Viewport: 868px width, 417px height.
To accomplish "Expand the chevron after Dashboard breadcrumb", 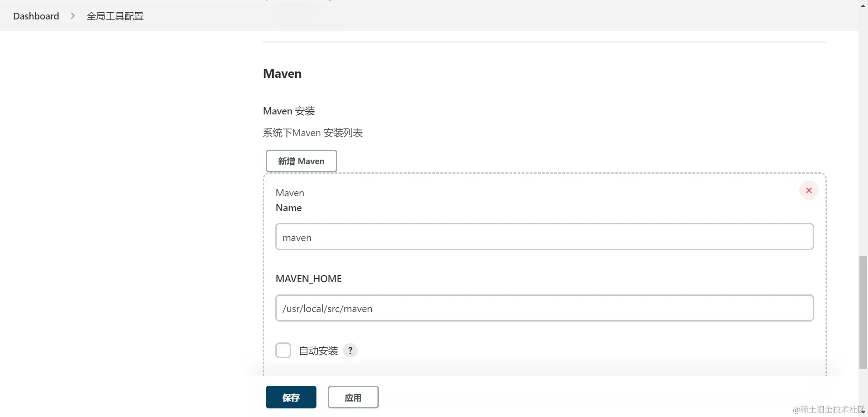I will (x=73, y=16).
